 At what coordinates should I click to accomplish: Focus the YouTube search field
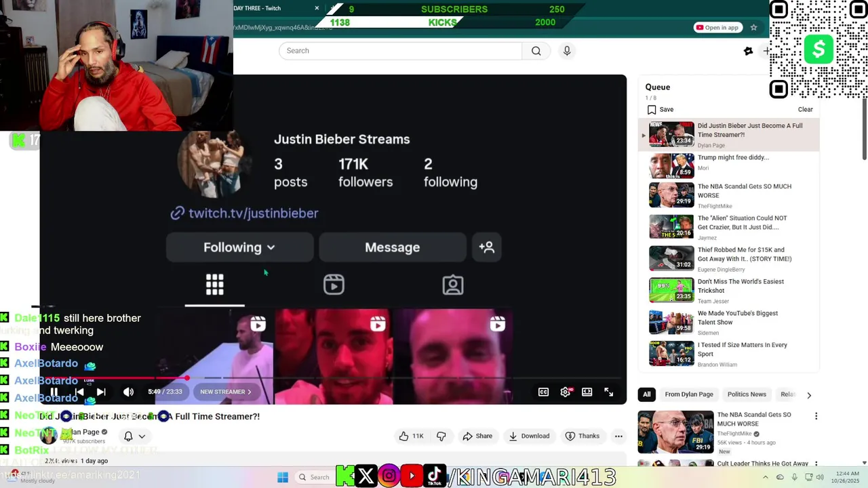coord(400,51)
